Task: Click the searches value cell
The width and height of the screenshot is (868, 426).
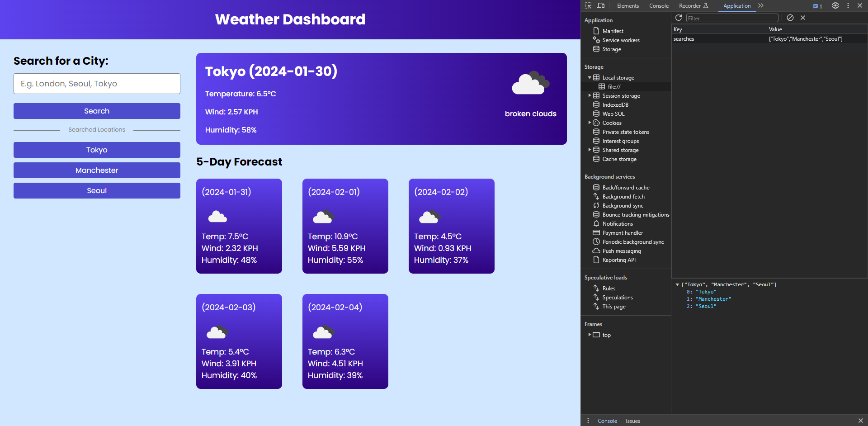Action: pyautogui.click(x=817, y=39)
